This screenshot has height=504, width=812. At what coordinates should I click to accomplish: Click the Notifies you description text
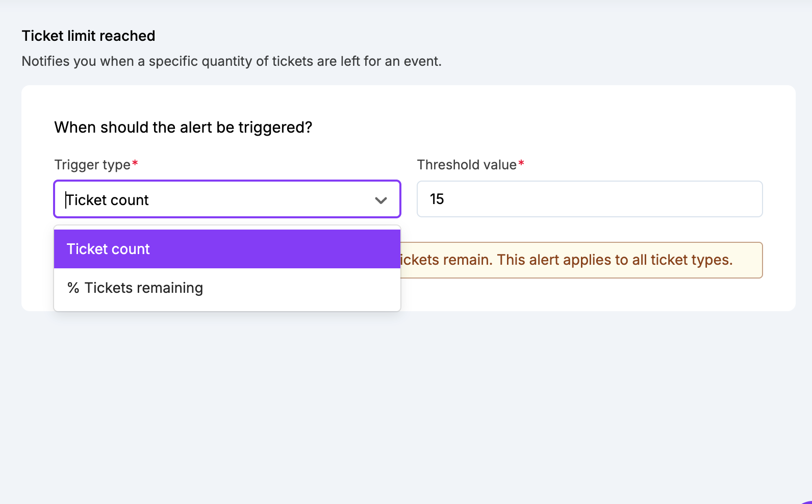click(x=232, y=61)
